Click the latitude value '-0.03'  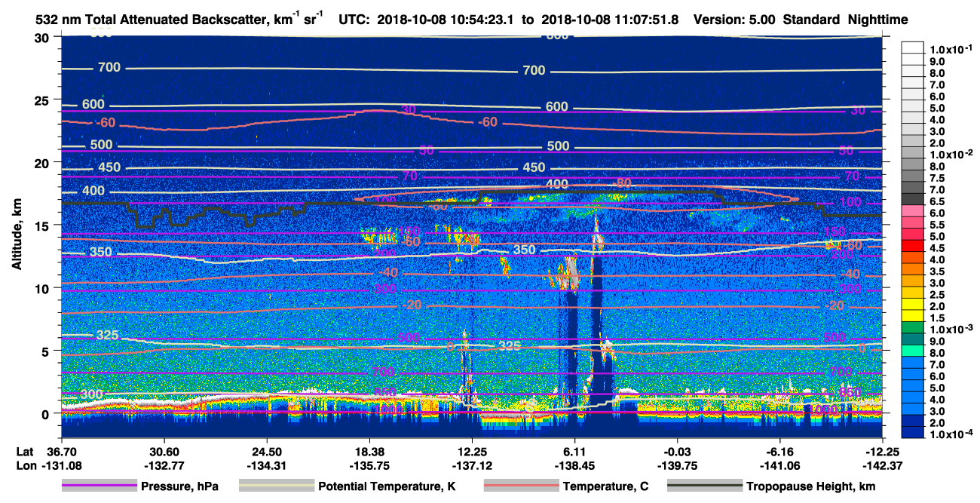[678, 452]
